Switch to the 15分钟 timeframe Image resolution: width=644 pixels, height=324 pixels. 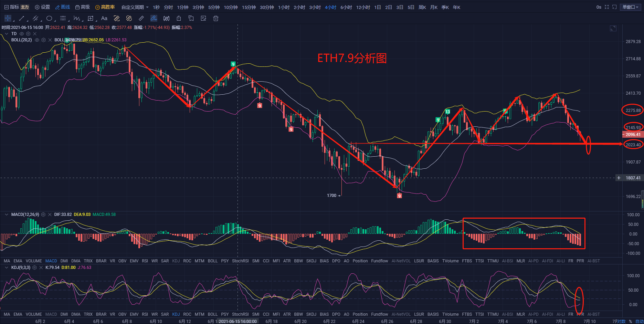tap(249, 7)
